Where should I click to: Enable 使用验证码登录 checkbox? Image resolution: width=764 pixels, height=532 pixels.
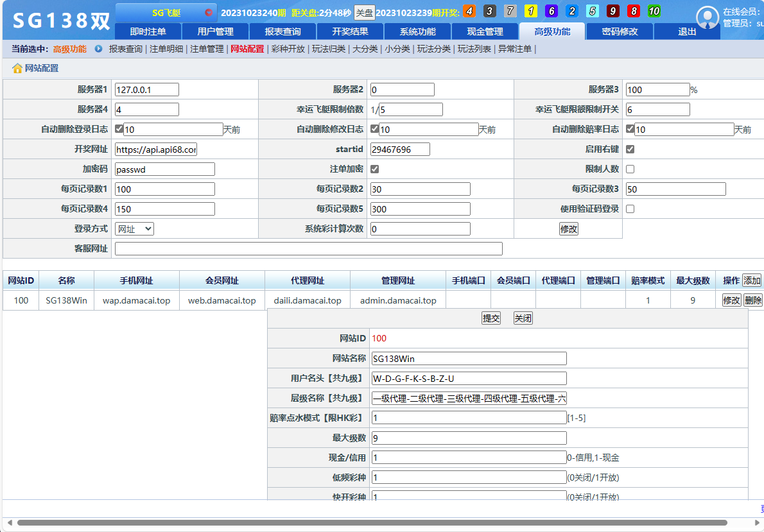click(630, 209)
